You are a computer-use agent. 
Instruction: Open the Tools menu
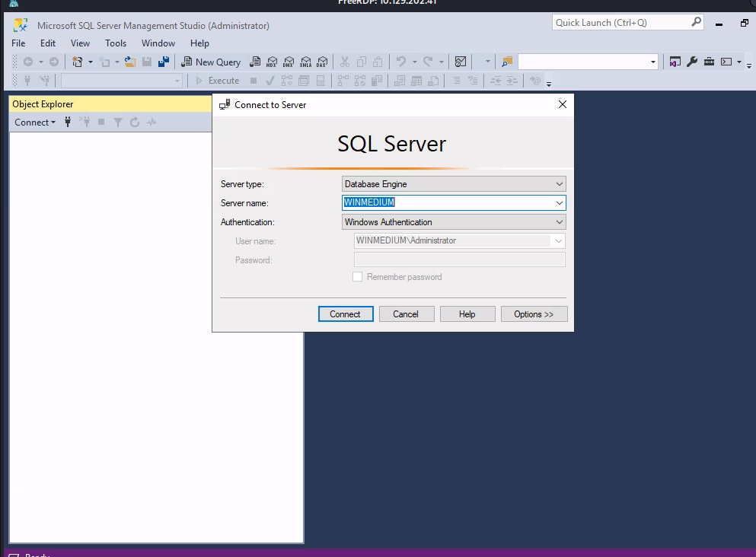point(116,43)
